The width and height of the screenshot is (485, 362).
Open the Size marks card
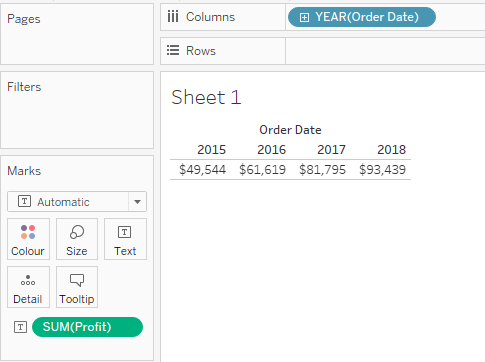[x=77, y=239]
